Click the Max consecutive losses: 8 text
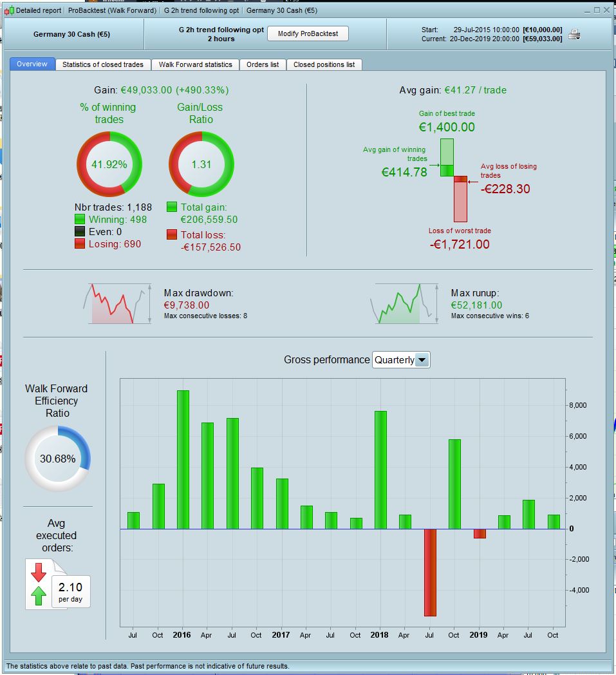The image size is (616, 675). (205, 316)
